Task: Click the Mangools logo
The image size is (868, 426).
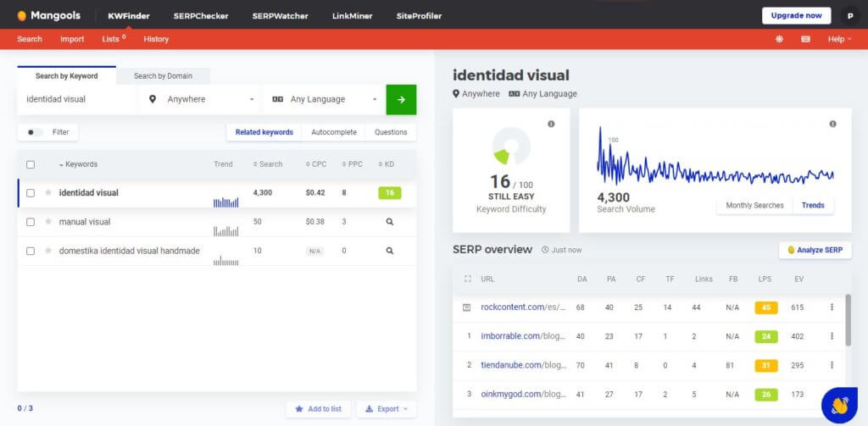Action: coord(48,15)
